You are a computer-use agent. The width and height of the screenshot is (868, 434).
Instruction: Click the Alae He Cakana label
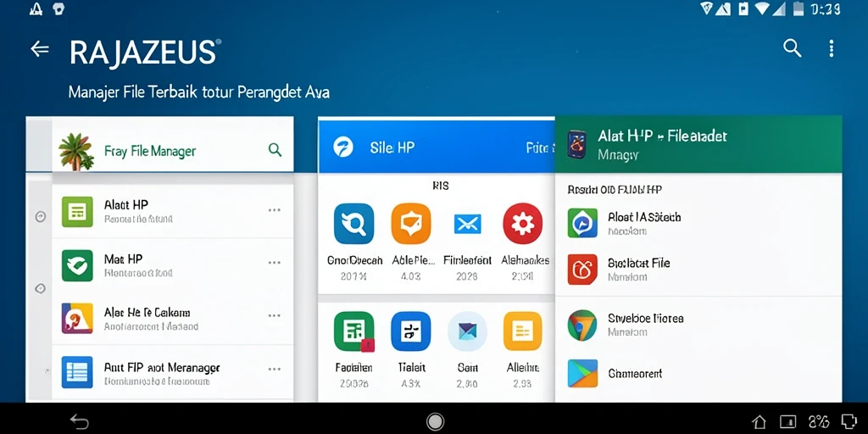[x=147, y=313]
